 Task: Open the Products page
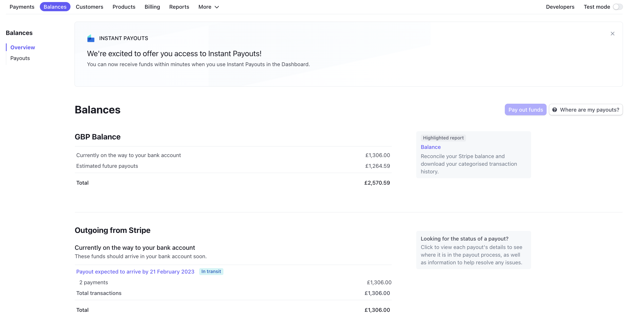click(x=124, y=7)
